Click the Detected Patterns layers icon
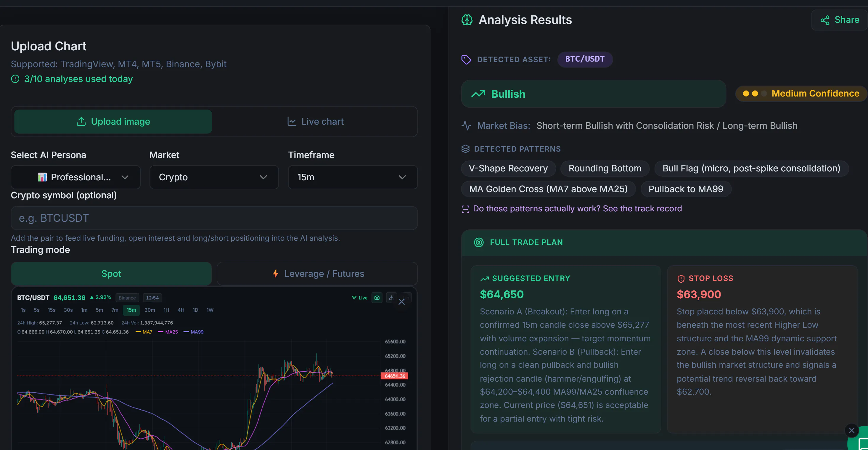Viewport: 868px width, 450px height. (x=465, y=149)
